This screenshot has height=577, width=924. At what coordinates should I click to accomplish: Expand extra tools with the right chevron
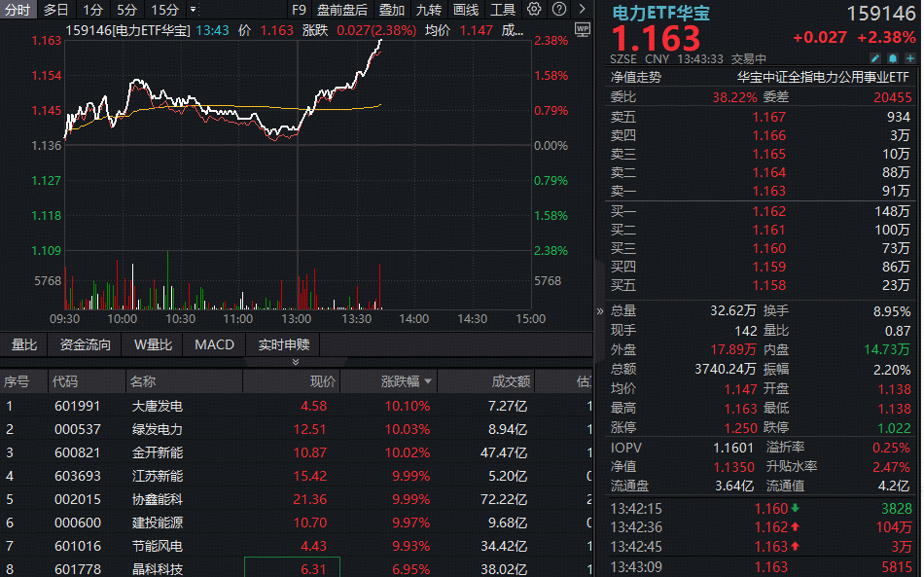click(583, 10)
